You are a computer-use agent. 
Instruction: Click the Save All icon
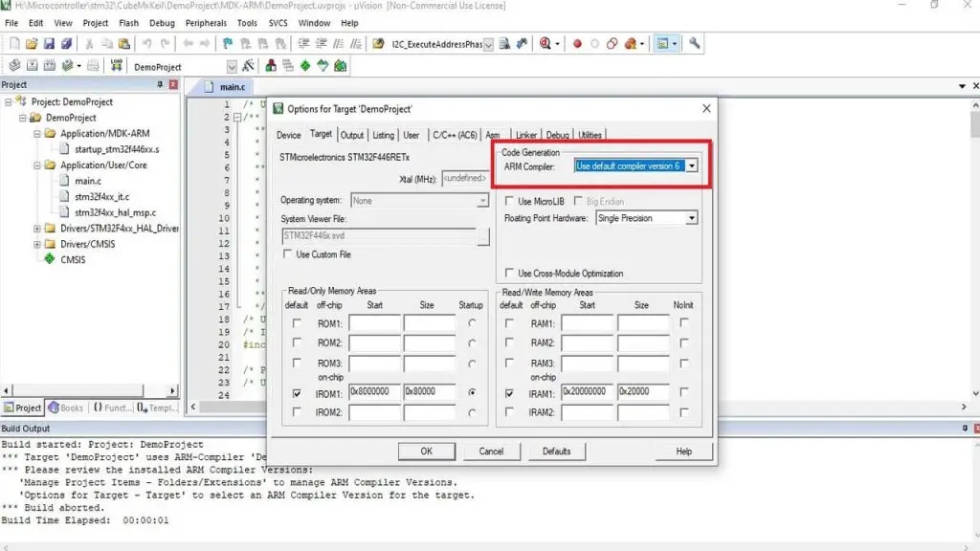click(x=66, y=44)
